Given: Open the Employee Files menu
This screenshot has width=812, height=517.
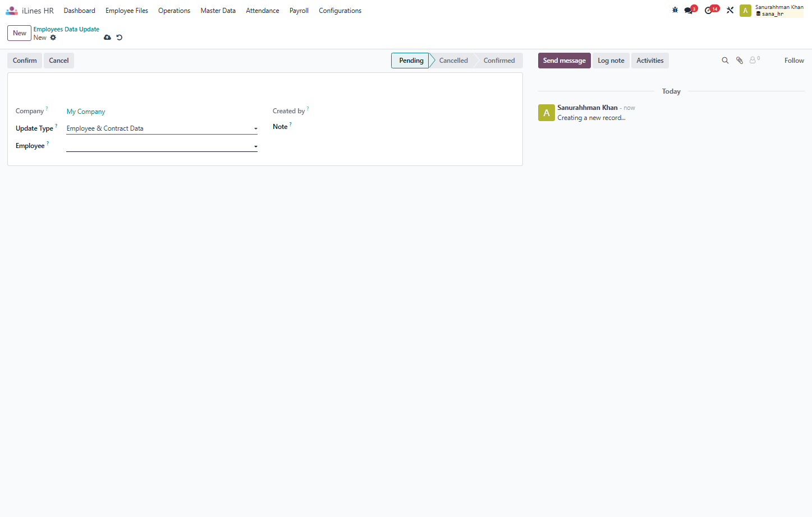Looking at the screenshot, I should pyautogui.click(x=127, y=11).
